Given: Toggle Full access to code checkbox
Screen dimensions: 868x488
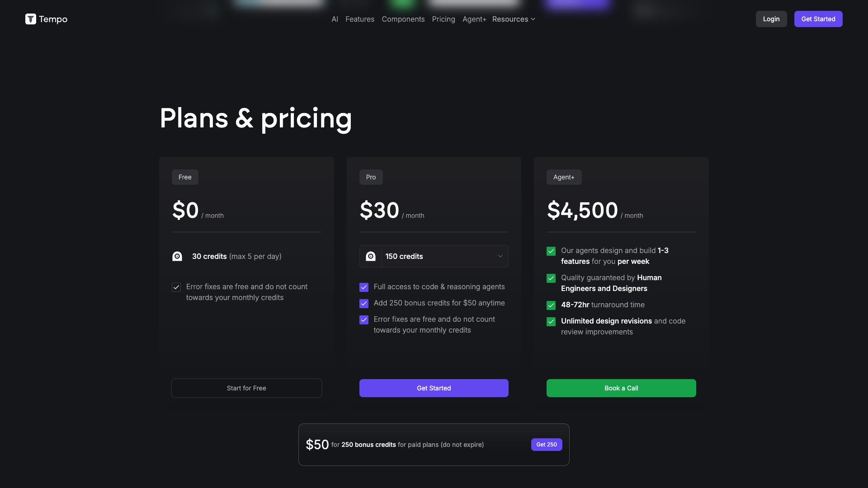Looking at the screenshot, I should [x=364, y=287].
